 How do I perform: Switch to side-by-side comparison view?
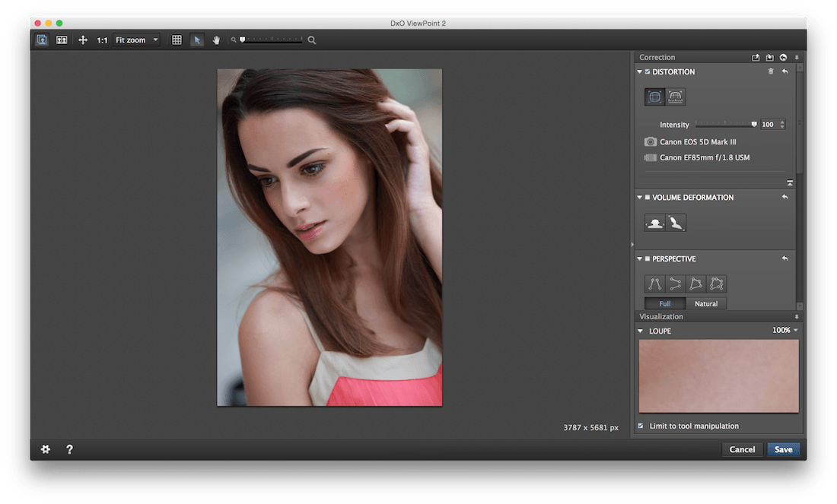[62, 40]
